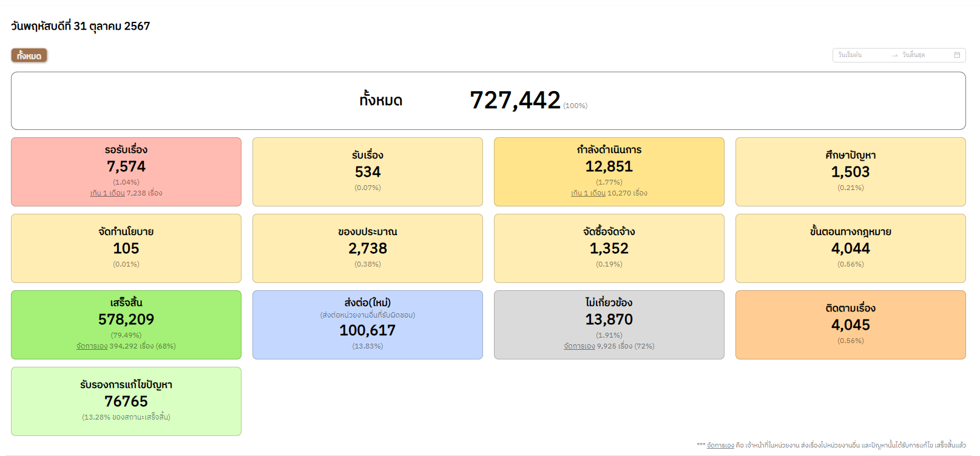Viewport: 980px width, 456px height.
Task: Open the เกิน 1 เดือน link under รอรับเรื่อง
Action: pos(107,193)
